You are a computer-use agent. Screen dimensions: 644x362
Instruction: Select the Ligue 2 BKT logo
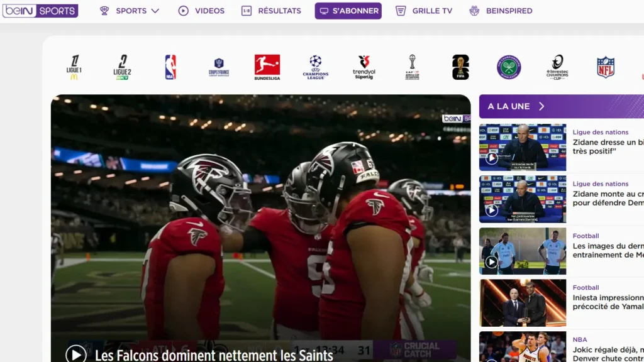[123, 67]
